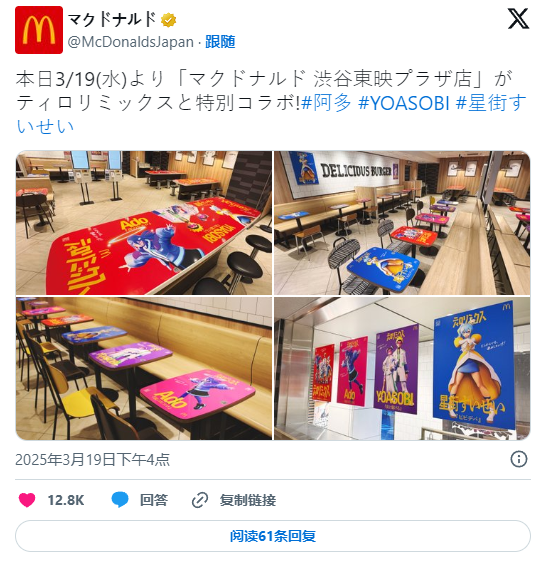Open the #阿多 hashtag

[327, 103]
